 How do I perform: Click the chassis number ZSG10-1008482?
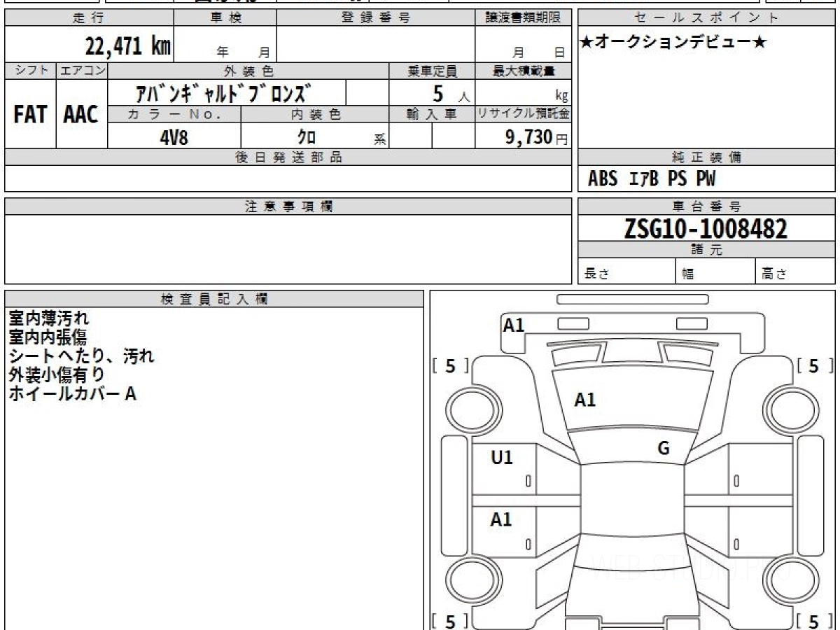tap(706, 228)
